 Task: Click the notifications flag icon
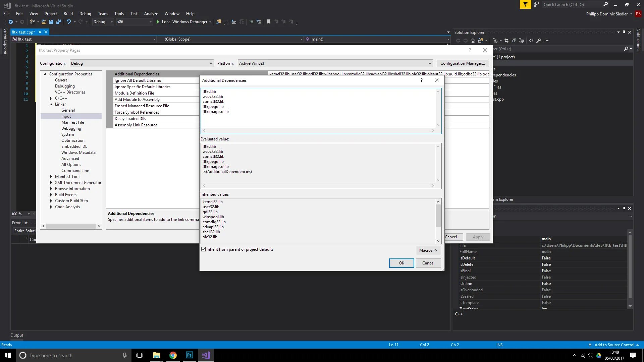point(525,4)
